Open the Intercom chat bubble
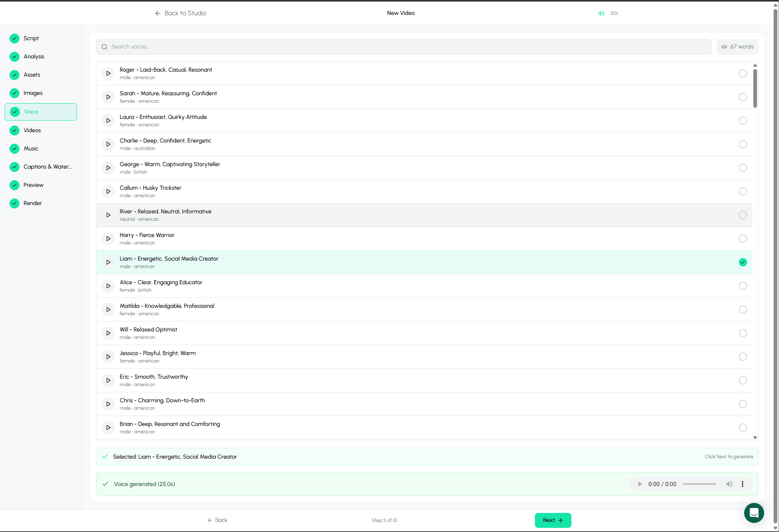Viewport: 779px width, 532px height. click(754, 513)
